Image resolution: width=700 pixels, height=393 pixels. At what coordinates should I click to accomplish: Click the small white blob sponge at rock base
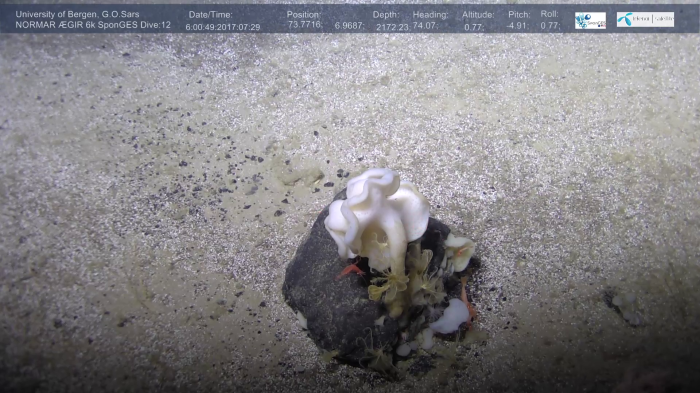tap(451, 317)
